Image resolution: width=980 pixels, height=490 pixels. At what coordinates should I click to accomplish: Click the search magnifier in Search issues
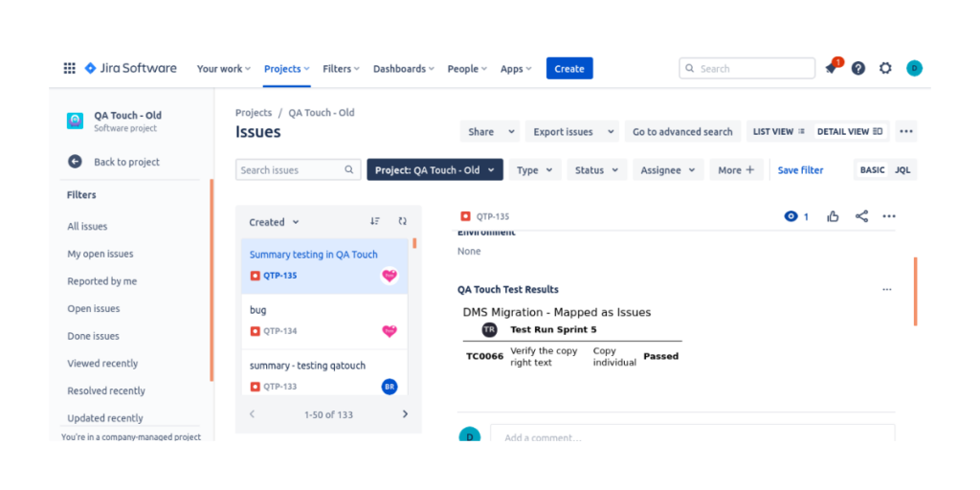349,169
